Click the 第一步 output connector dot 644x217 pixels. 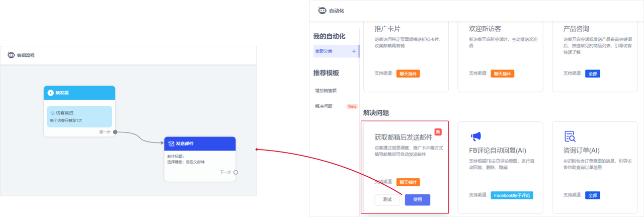[x=115, y=132]
